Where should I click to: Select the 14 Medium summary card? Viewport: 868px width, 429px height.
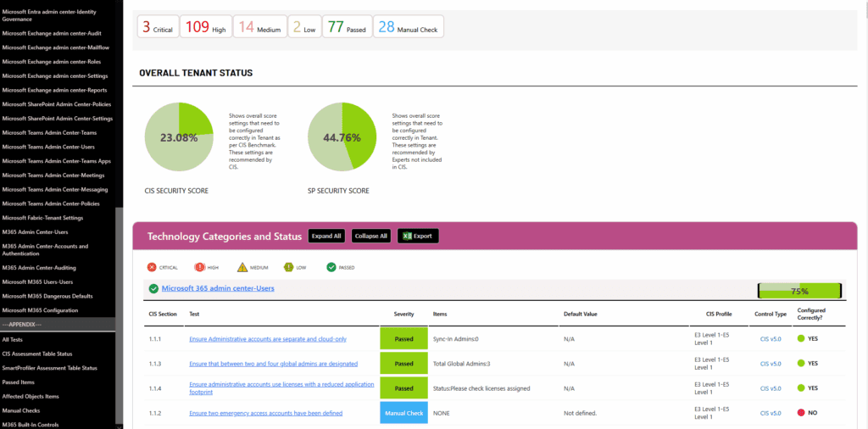(x=259, y=27)
